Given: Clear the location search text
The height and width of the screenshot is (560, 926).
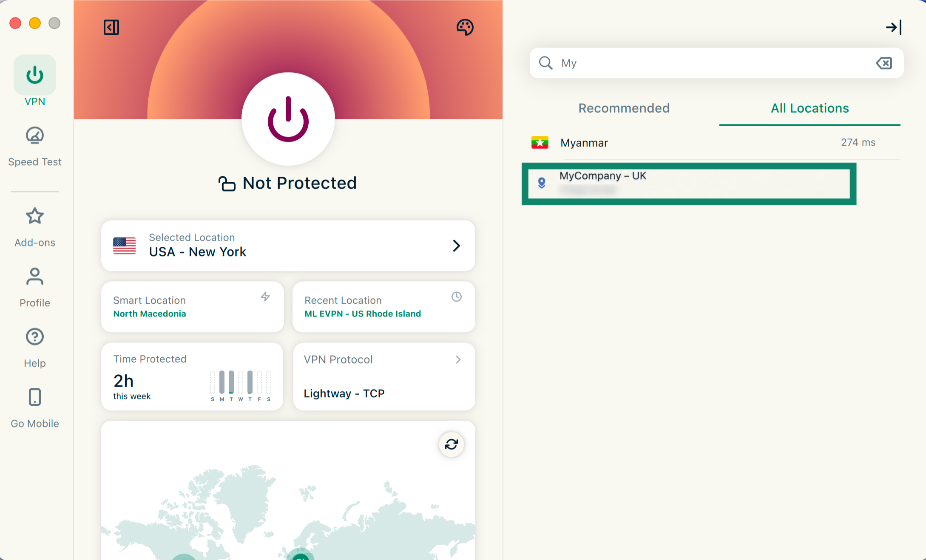Looking at the screenshot, I should (x=884, y=63).
